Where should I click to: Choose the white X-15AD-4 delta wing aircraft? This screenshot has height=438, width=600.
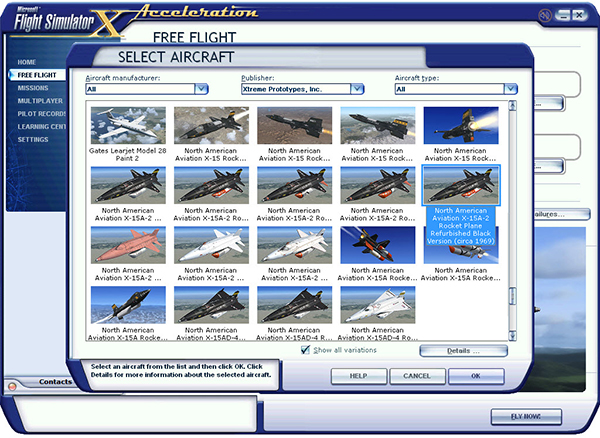[378, 305]
